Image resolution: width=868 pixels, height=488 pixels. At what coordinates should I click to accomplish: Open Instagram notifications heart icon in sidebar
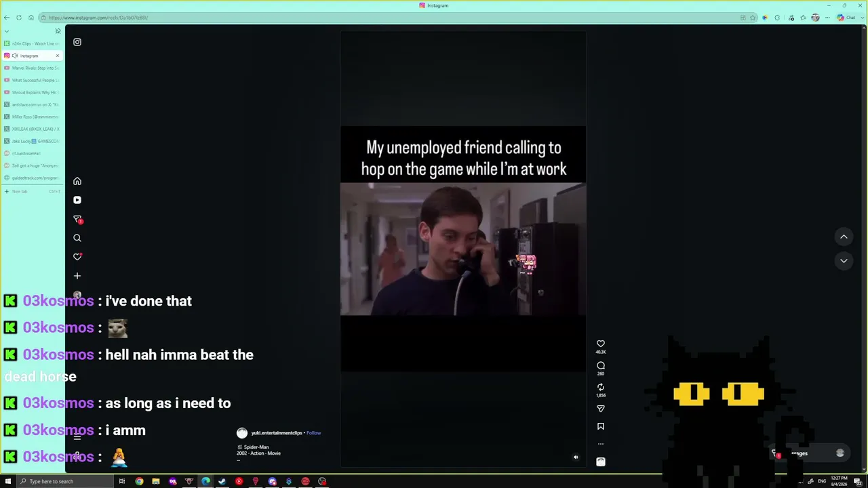click(77, 257)
